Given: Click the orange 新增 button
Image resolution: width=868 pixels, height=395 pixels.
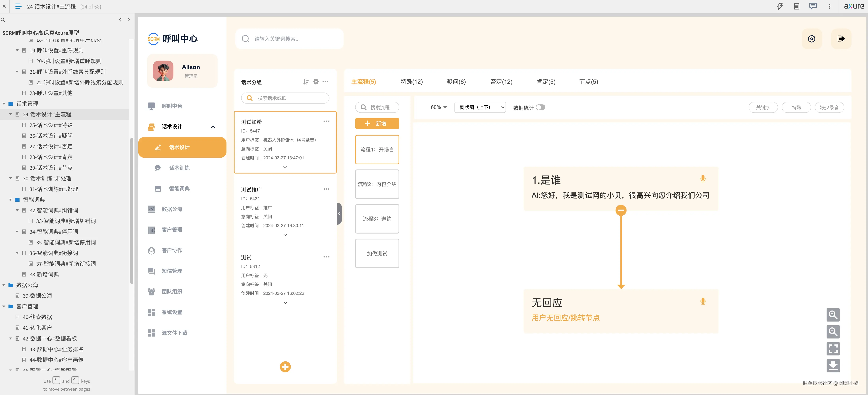Looking at the screenshot, I should coord(377,123).
